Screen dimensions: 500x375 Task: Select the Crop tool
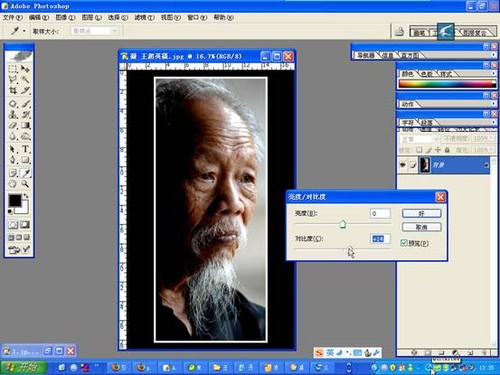(13, 90)
